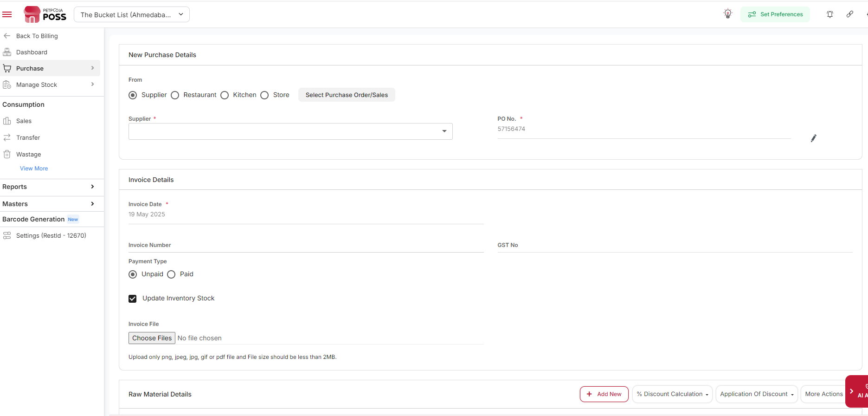This screenshot has width=868, height=416.
Task: Edit PO number with pencil icon
Action: click(813, 138)
